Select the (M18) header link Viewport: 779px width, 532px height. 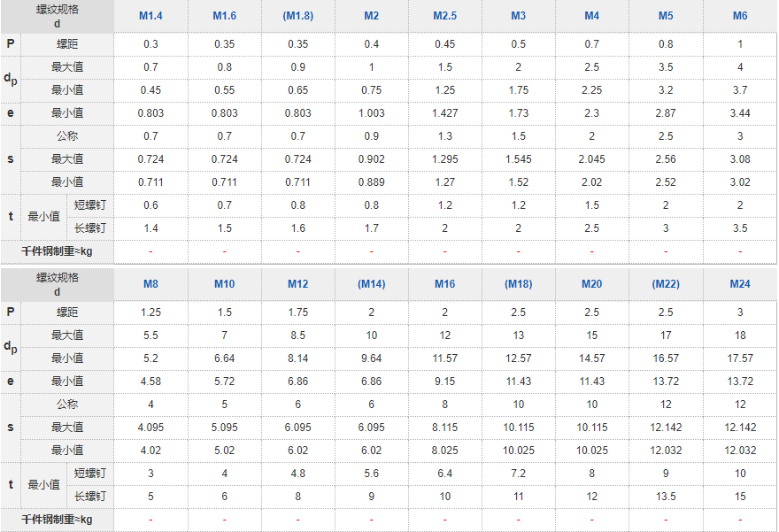pos(518,284)
